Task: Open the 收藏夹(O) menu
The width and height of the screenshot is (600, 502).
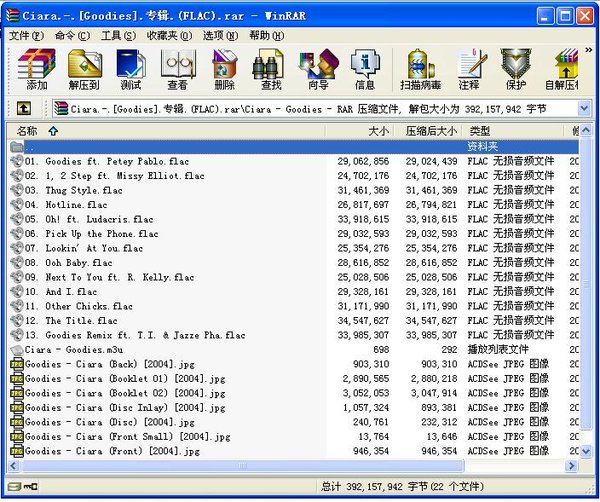Action: (x=169, y=35)
